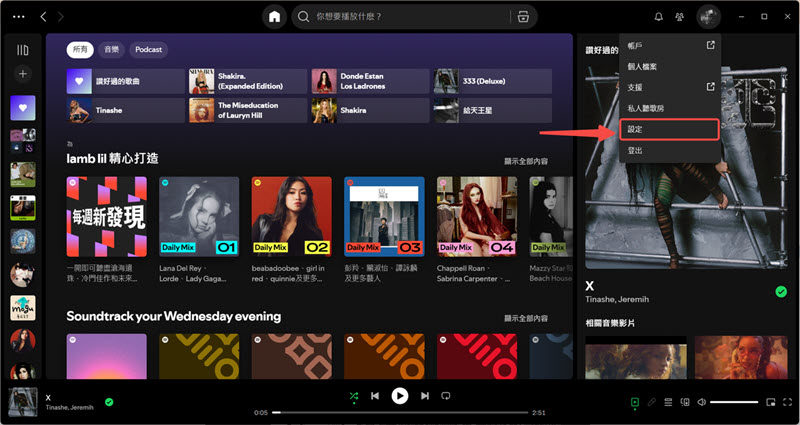Click 顯示全部內容 beside Soundtrack your Wednesday evening

[x=526, y=318]
